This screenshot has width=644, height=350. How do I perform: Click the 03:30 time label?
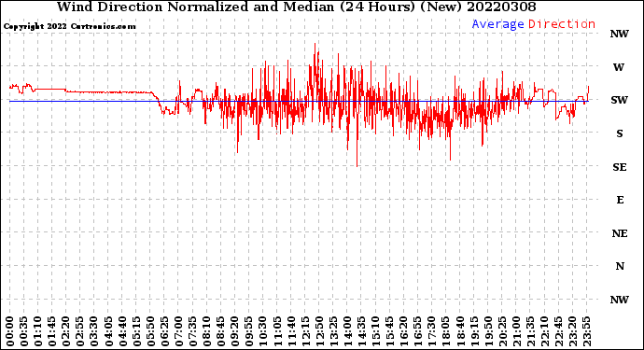tap(94, 331)
